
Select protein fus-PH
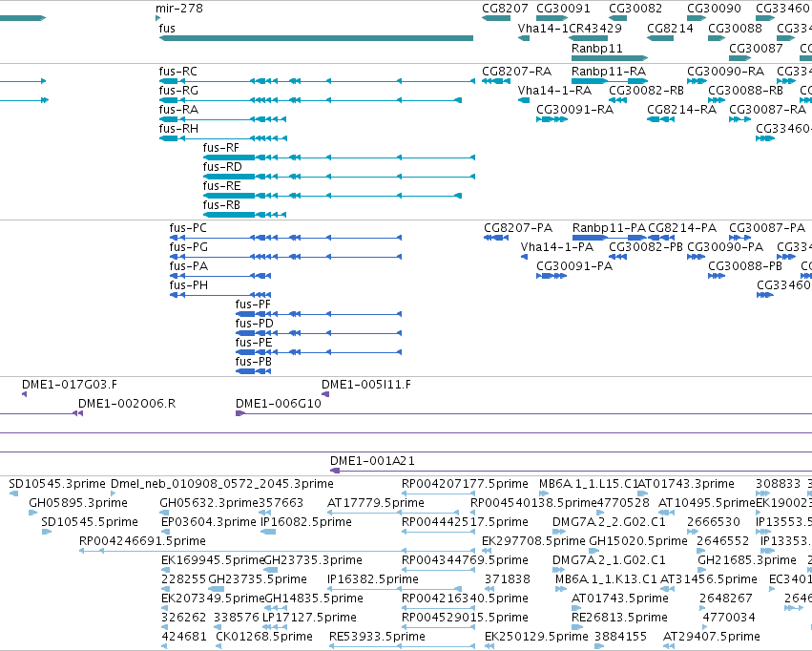(x=220, y=295)
